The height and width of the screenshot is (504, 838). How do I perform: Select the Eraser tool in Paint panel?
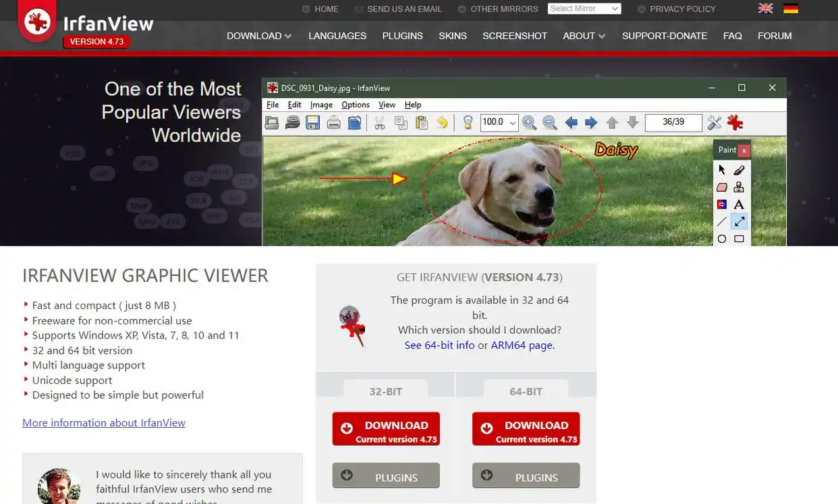[x=722, y=188]
